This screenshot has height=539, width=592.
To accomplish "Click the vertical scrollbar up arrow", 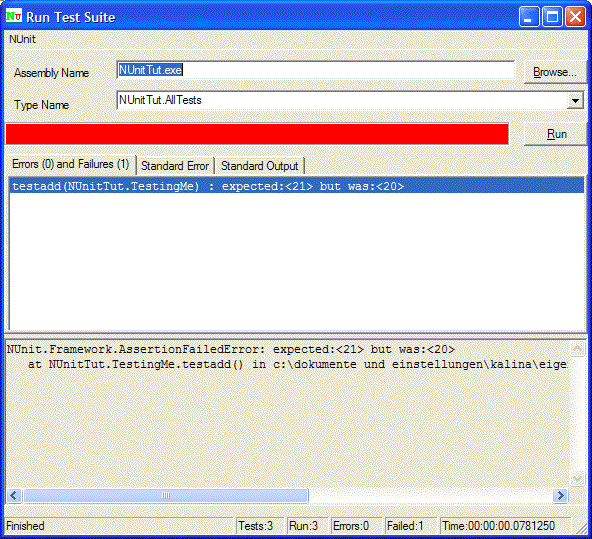I will click(x=577, y=349).
